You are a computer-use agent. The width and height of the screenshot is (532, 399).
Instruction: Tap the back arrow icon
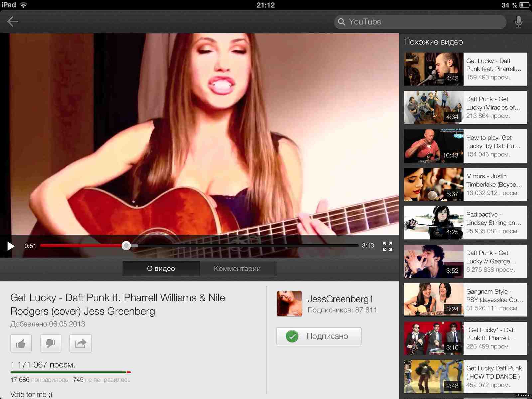pyautogui.click(x=13, y=22)
